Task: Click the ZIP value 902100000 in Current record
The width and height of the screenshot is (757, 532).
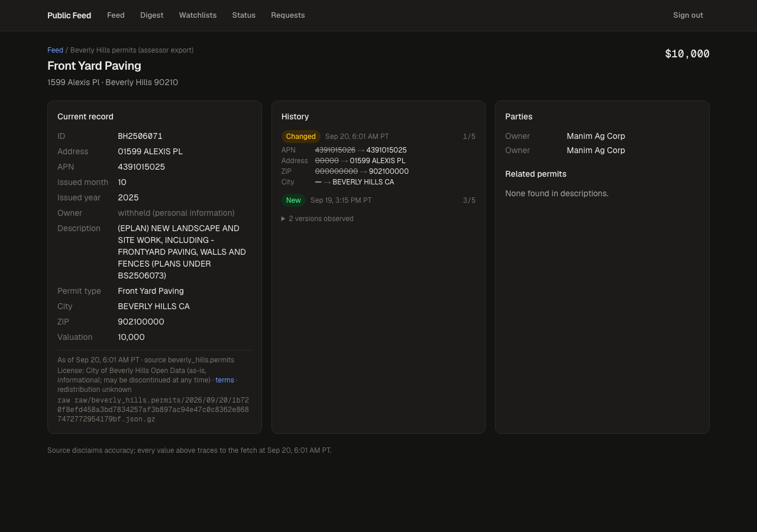Action: pos(141,322)
